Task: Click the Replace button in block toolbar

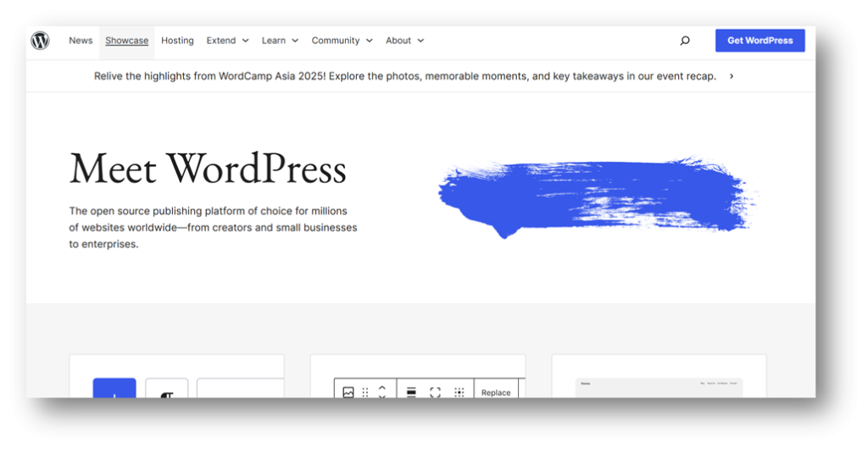Action: [496, 392]
